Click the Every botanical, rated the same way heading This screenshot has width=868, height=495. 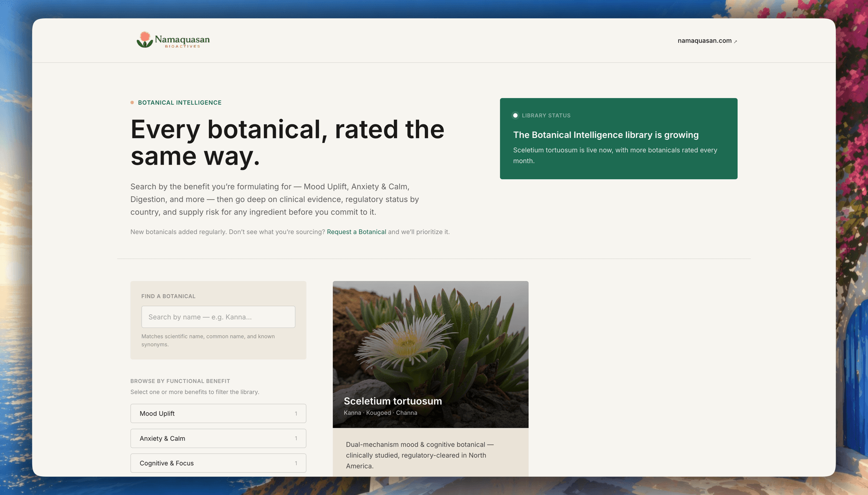coord(287,143)
